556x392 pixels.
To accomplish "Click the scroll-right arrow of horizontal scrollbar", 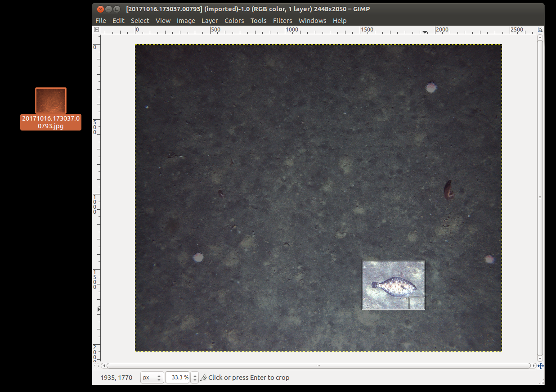I will 534,366.
